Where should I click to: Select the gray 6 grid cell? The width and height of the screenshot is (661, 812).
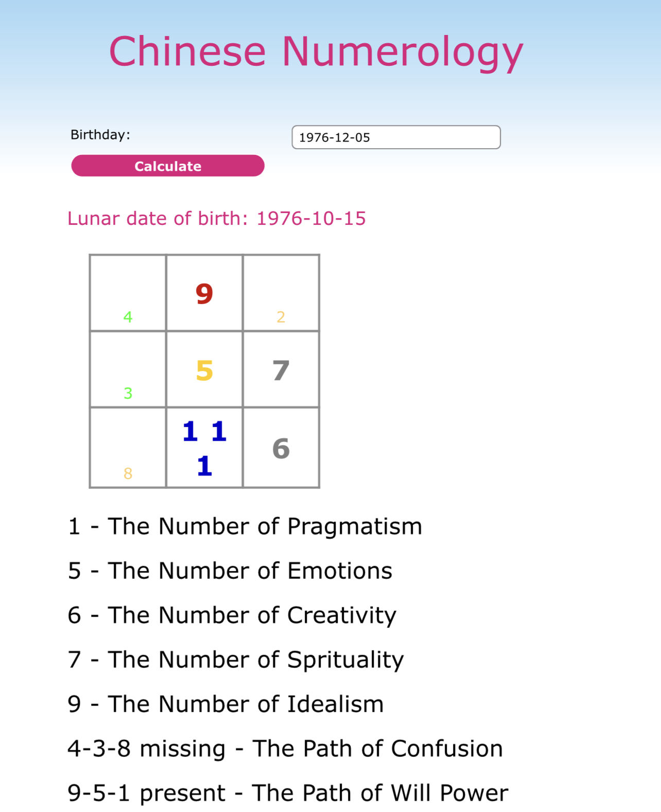point(281,448)
